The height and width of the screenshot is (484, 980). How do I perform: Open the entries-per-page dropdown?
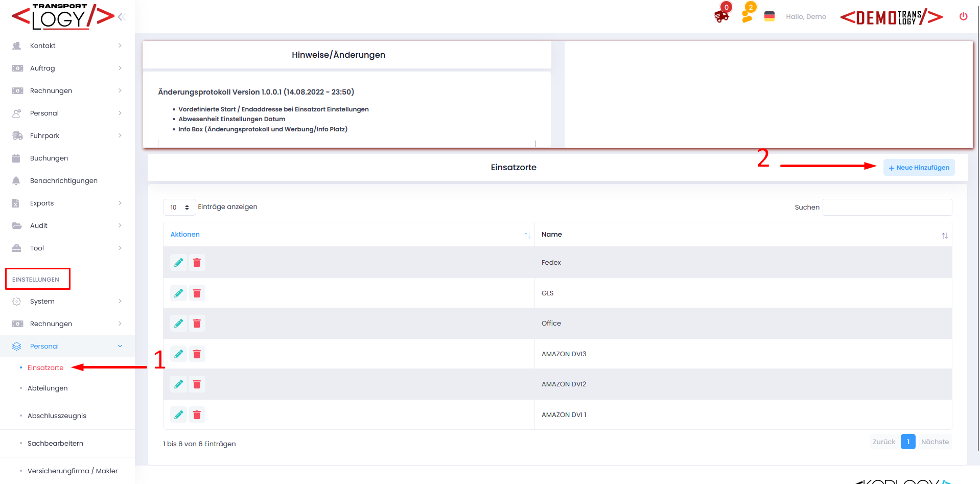coord(179,208)
